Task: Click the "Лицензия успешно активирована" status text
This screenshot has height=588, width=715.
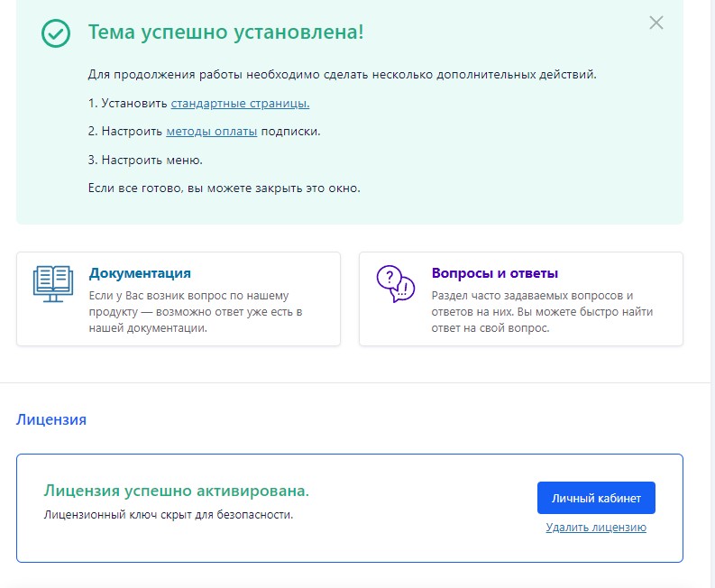Action: coord(177,491)
